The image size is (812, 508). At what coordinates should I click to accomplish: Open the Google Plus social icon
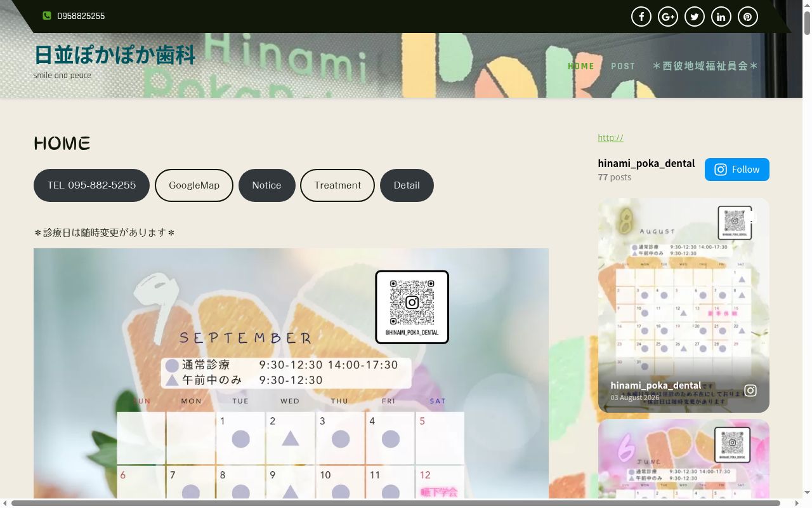coord(668,17)
